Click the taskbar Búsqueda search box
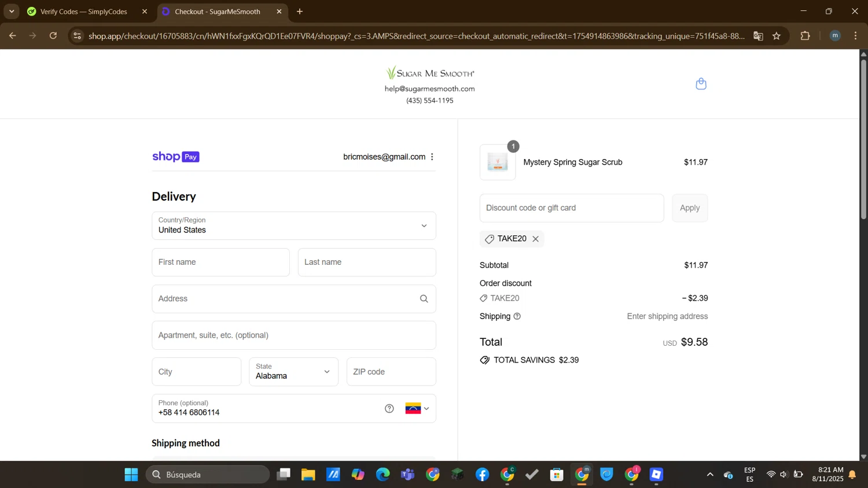 click(x=208, y=475)
